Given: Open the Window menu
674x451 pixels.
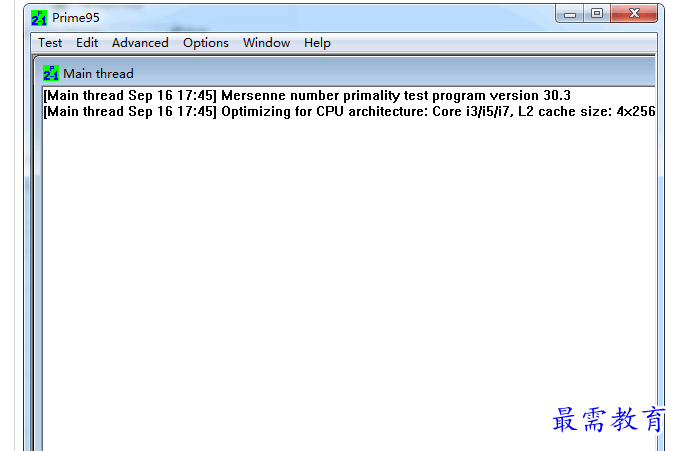Looking at the screenshot, I should point(267,43).
